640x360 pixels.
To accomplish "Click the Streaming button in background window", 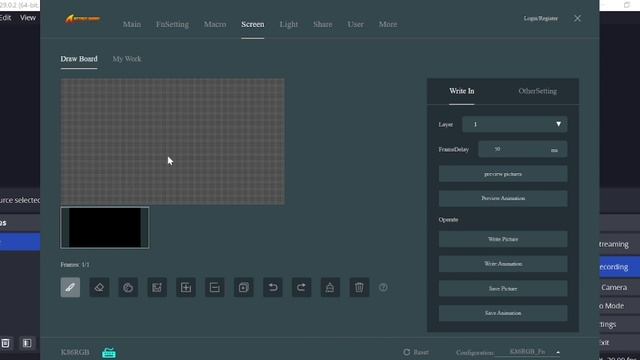I will tap(620, 244).
